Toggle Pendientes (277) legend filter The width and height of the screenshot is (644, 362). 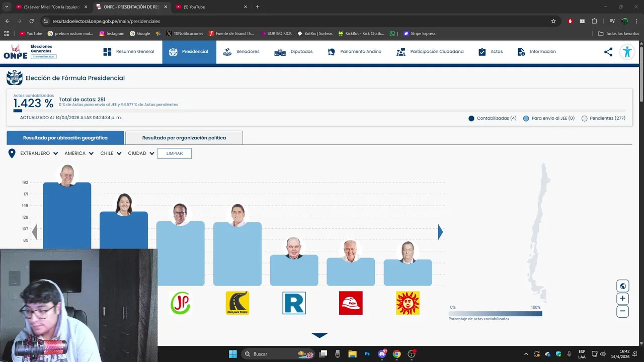pyautogui.click(x=604, y=118)
